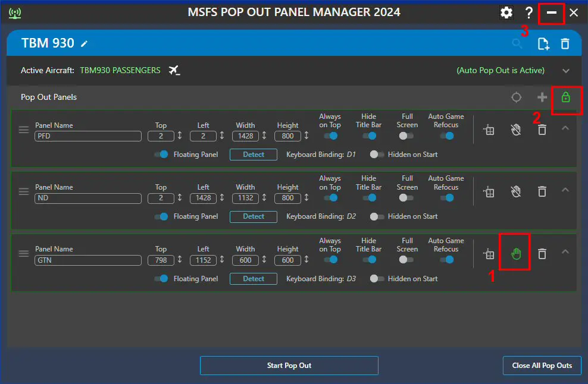The image size is (588, 384).
Task: Delete the GTN panel
Action: pos(542,254)
